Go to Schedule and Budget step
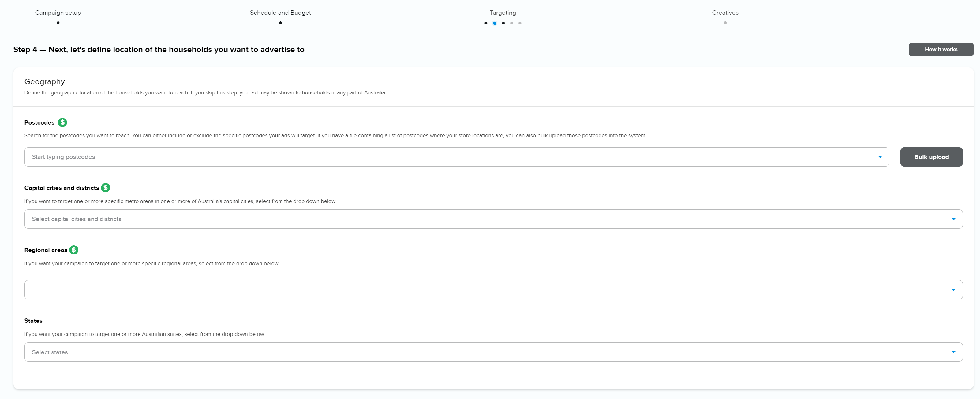The image size is (980, 399). click(280, 13)
